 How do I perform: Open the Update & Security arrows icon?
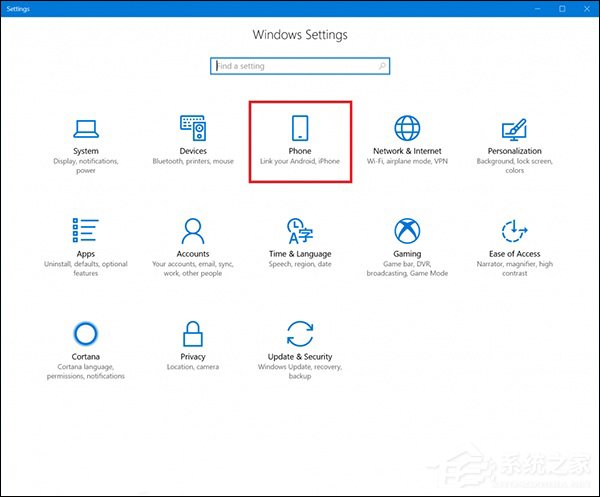point(300,334)
